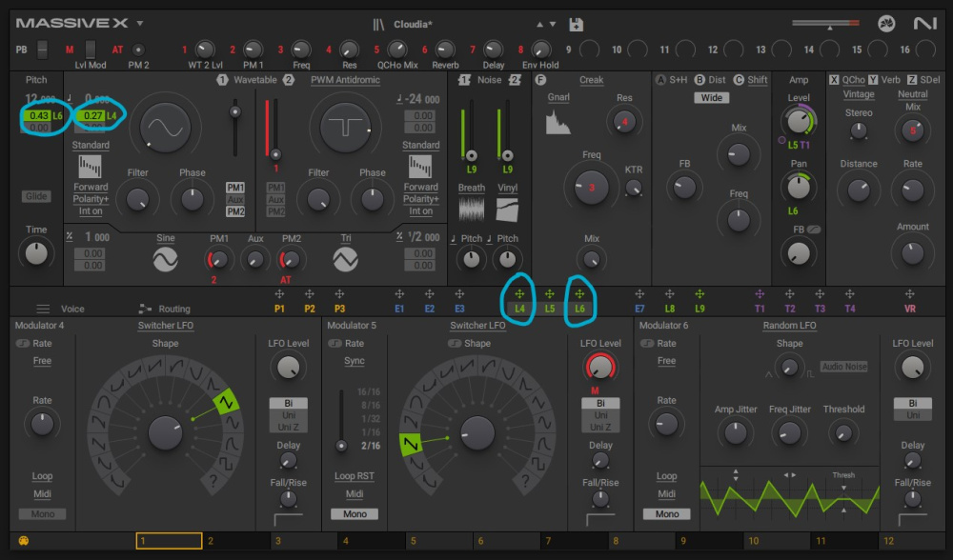The width and height of the screenshot is (953, 560).
Task: Click Int on under oscillator 1
Action: tap(90, 211)
